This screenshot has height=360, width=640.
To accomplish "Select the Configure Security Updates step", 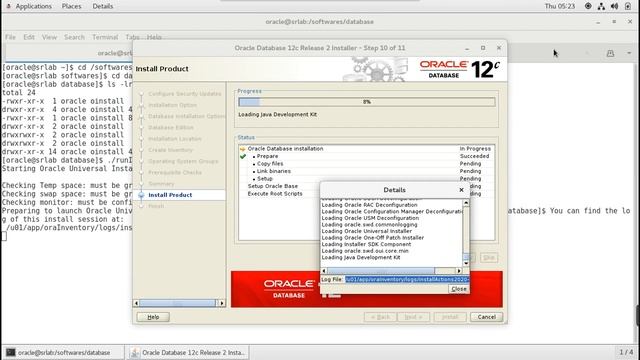I will click(x=184, y=94).
